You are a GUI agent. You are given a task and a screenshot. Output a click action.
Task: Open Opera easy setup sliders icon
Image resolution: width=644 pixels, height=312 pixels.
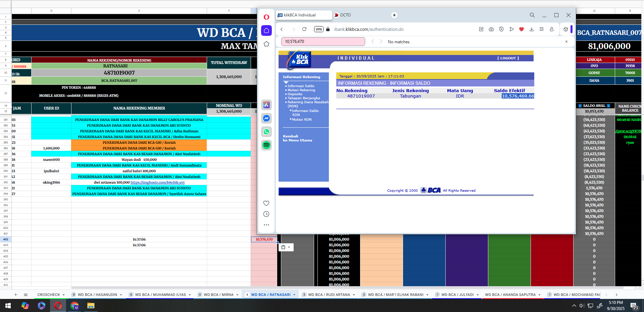click(x=542, y=29)
